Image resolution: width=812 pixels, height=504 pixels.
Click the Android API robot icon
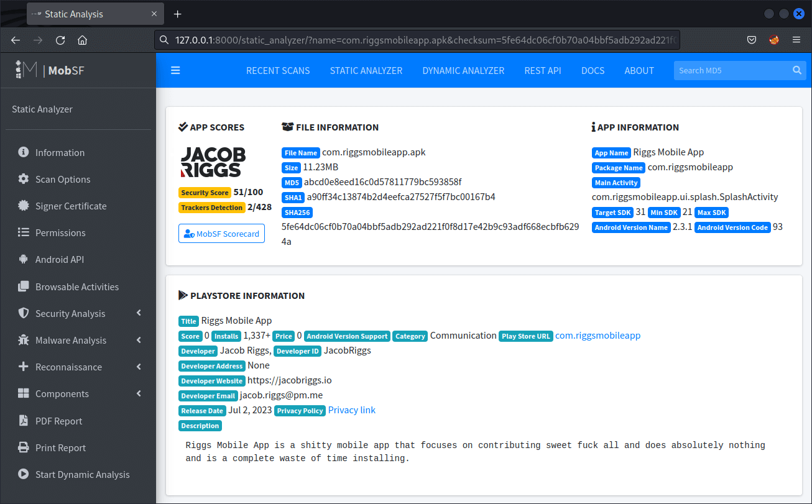point(24,259)
